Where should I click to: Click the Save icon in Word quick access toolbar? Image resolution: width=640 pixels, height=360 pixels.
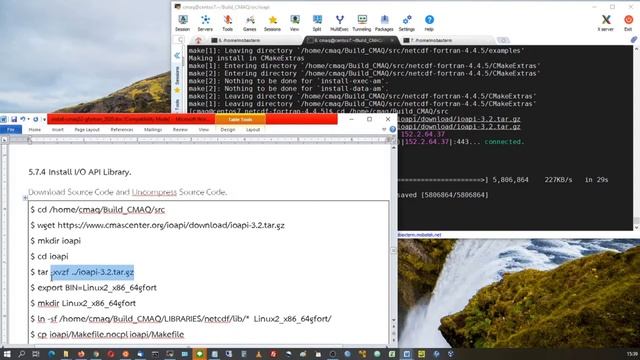point(14,119)
